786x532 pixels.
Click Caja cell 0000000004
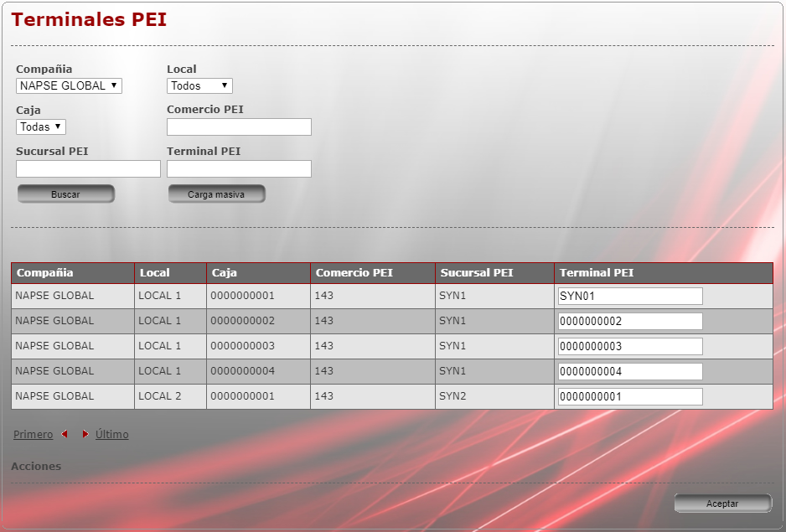pyautogui.click(x=258, y=371)
